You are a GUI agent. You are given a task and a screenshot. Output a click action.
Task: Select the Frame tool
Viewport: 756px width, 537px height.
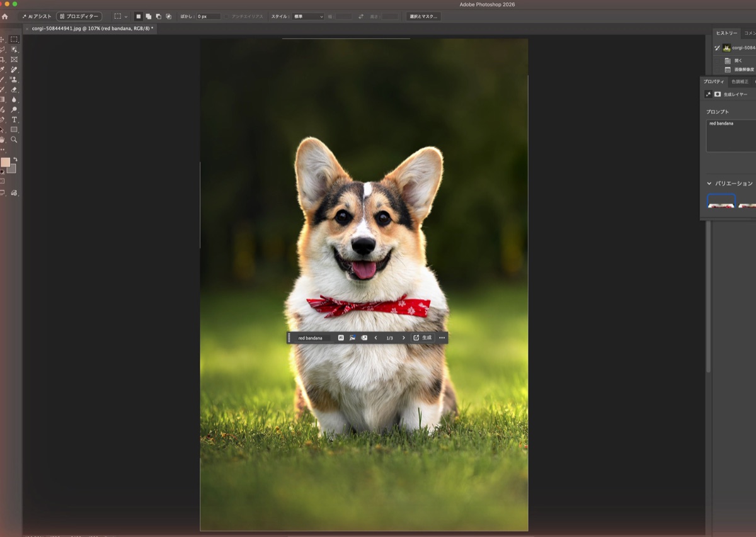click(x=14, y=59)
